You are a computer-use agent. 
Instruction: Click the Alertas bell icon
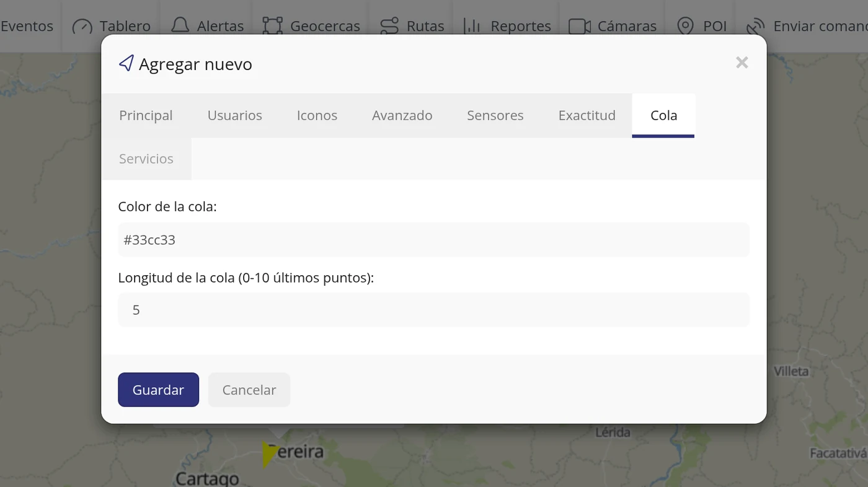click(x=180, y=26)
